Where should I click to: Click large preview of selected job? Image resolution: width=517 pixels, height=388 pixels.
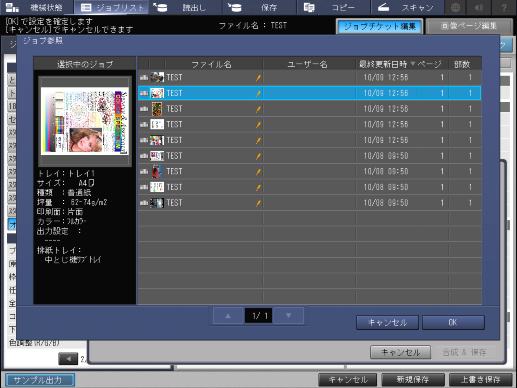[x=85, y=121]
